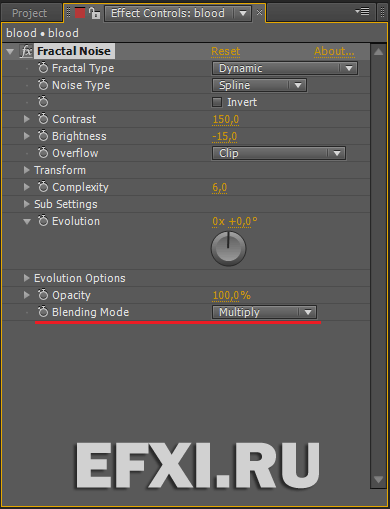390x509 pixels.
Task: Click the Evolution revolutions value 0x
Action: (218, 221)
